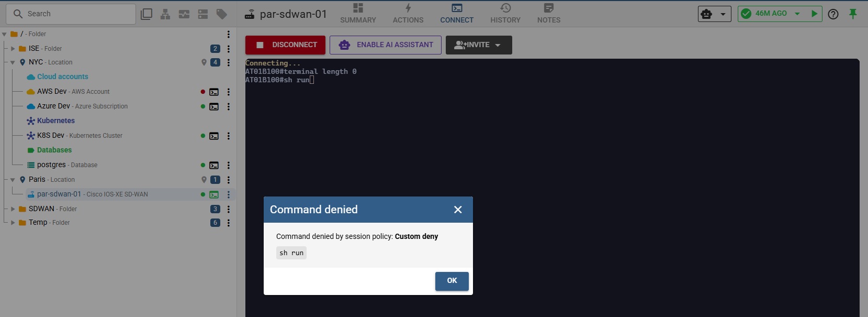The height and width of the screenshot is (317, 868).
Task: Toggle the green pin icon
Action: [853, 14]
